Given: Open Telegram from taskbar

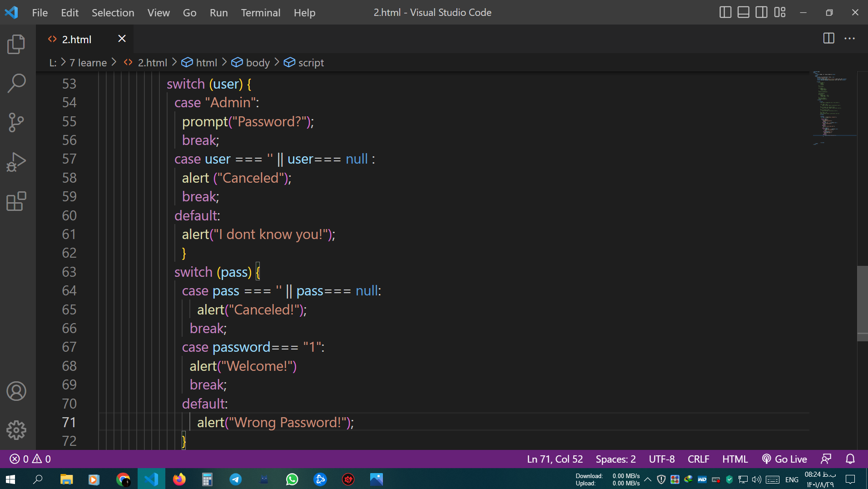Looking at the screenshot, I should (235, 479).
